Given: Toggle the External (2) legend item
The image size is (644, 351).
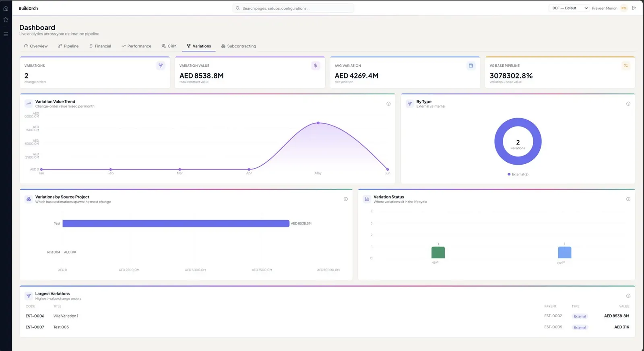Looking at the screenshot, I should coord(518,174).
